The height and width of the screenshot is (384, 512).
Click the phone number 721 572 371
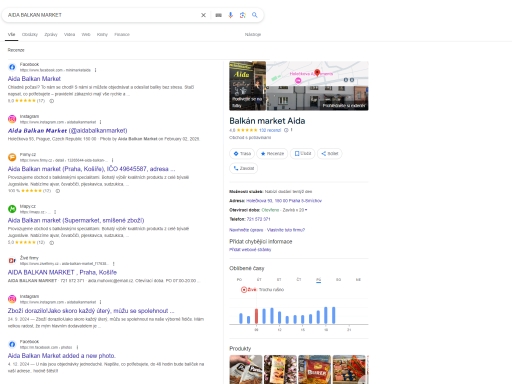point(258,219)
